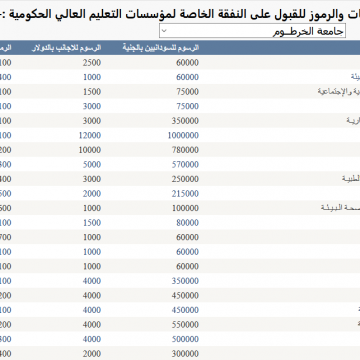Viewport: 360px width, 360px height.
Task: Click the 550000 fee value
Action: (185, 325)
